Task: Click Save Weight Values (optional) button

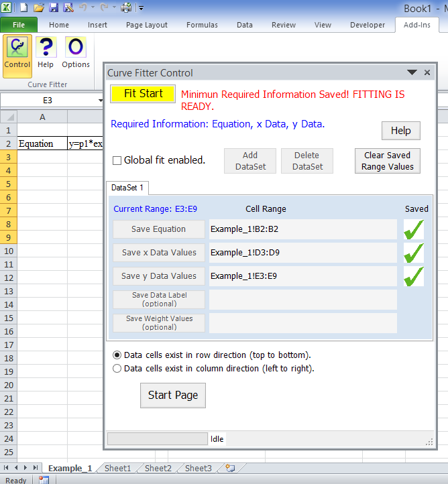Action: pos(159,323)
